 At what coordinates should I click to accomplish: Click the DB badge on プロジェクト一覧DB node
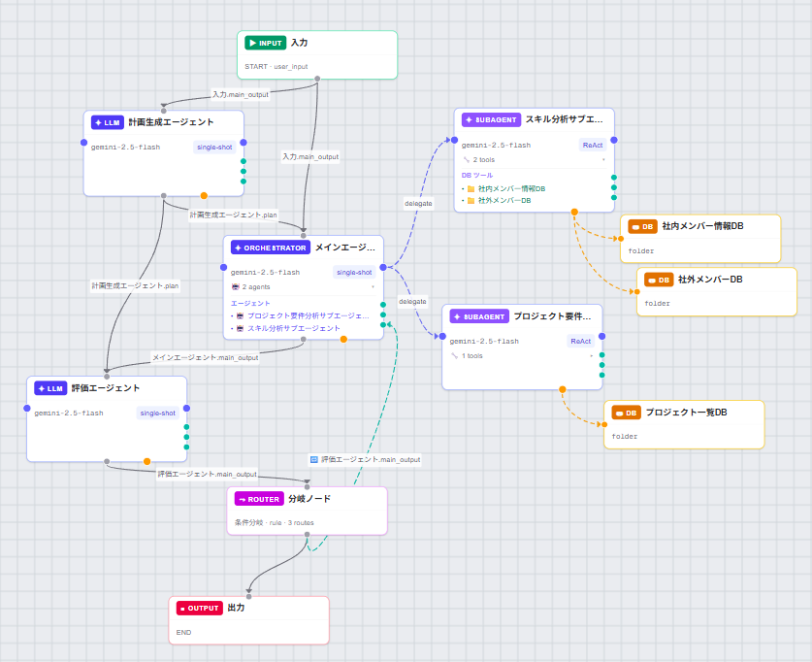pyautogui.click(x=627, y=413)
